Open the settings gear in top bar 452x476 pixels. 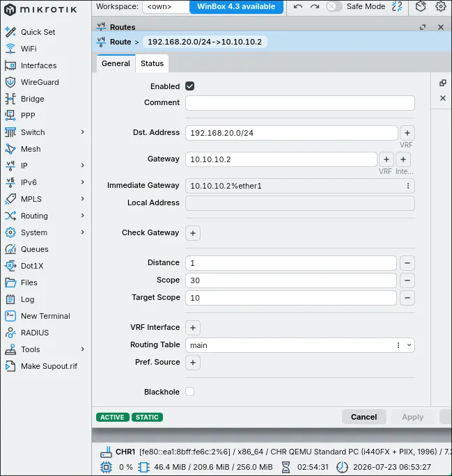coord(441,6)
